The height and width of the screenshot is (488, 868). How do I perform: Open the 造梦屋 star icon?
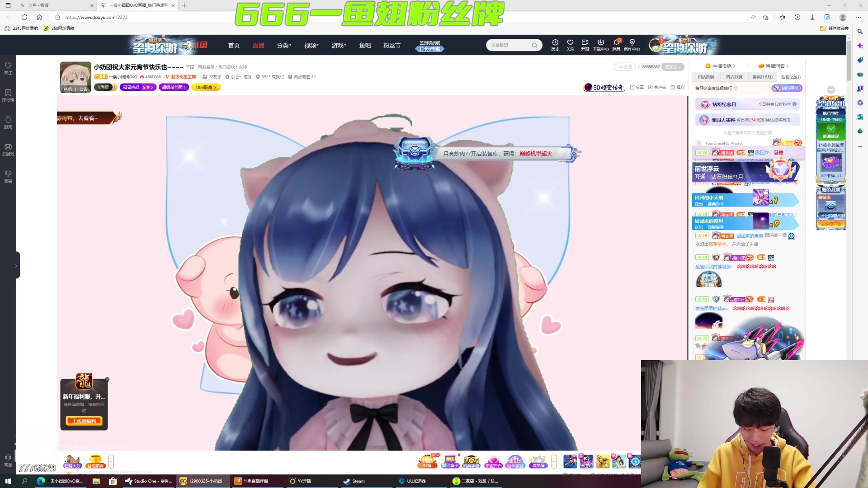(x=538, y=461)
